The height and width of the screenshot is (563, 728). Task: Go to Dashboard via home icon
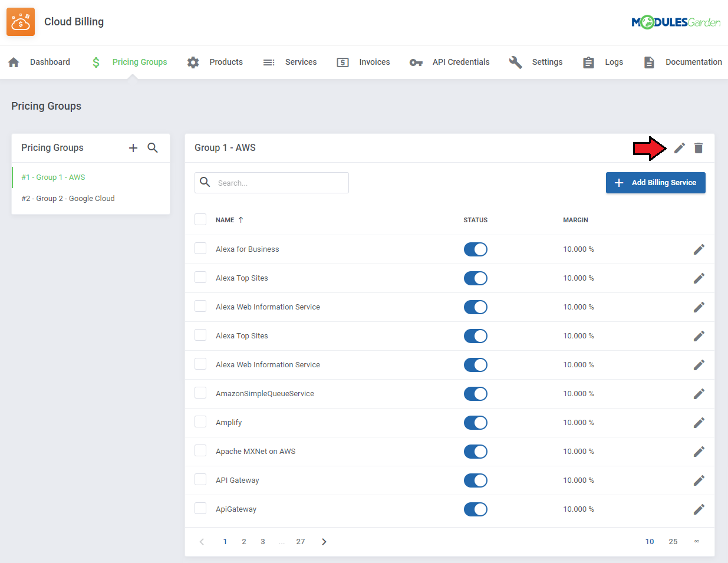click(x=14, y=62)
